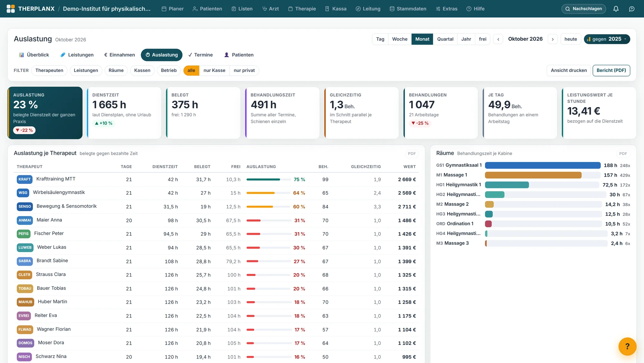
Task: Open the Stammdaten menu
Action: click(408, 9)
